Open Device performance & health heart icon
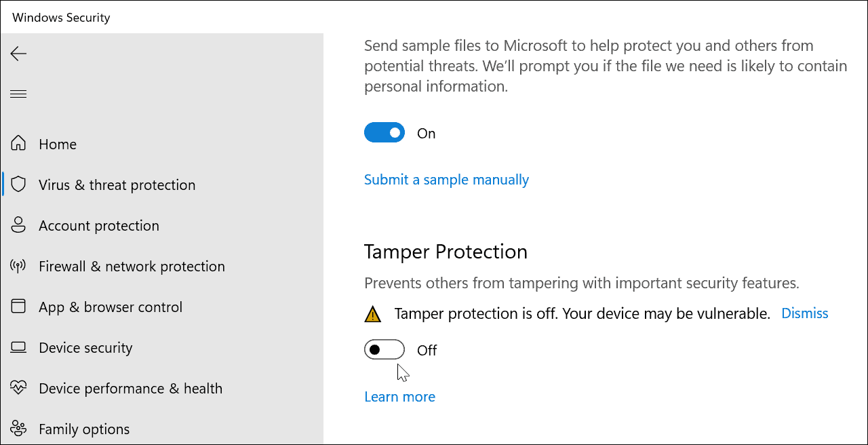This screenshot has height=445, width=868. pos(18,387)
